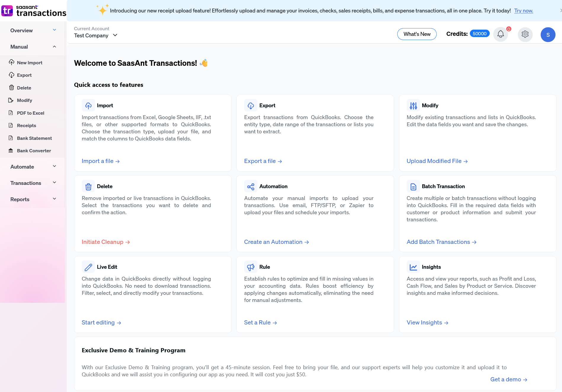Click the Import card cloud-upload icon
Viewport: 562px width, 392px height.
(x=88, y=105)
